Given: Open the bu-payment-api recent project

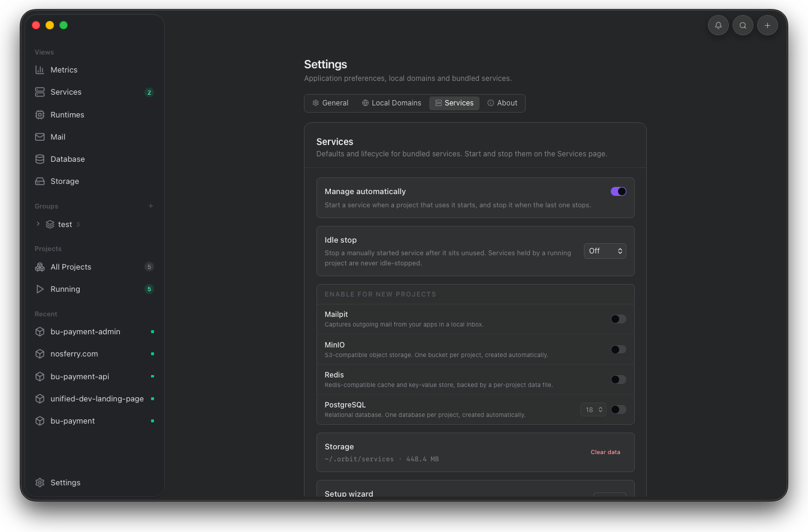Looking at the screenshot, I should [95, 376].
